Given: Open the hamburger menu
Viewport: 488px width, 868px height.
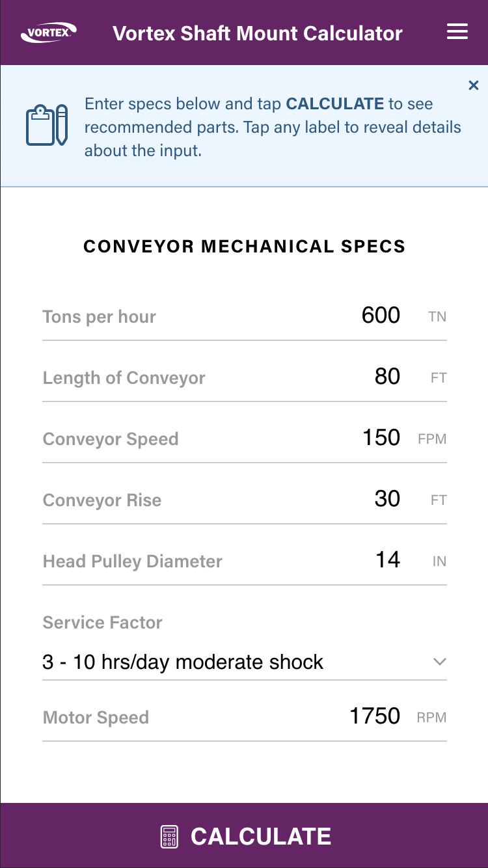Looking at the screenshot, I should 457,32.
